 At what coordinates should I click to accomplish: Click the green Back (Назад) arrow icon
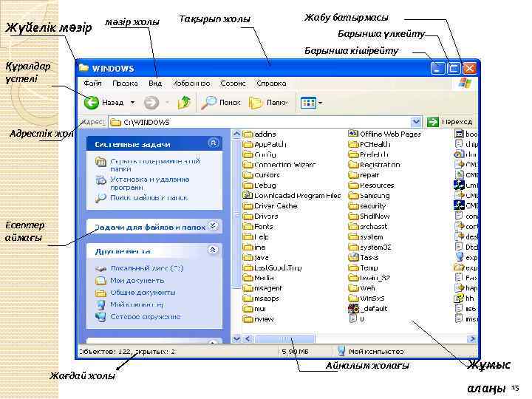92,103
